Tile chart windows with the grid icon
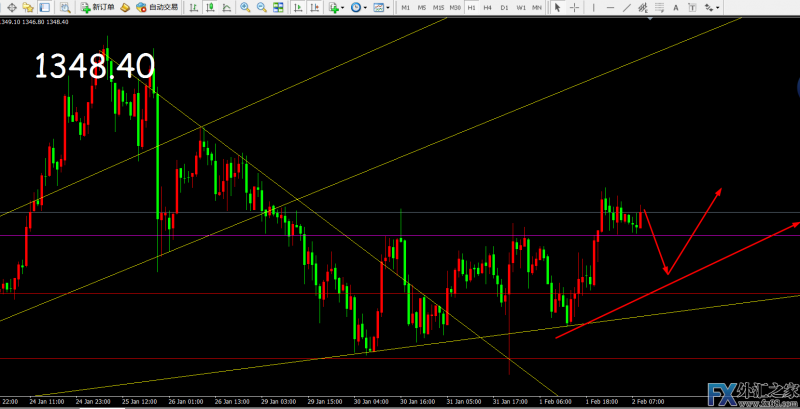The width and height of the screenshot is (800, 409). [279, 7]
